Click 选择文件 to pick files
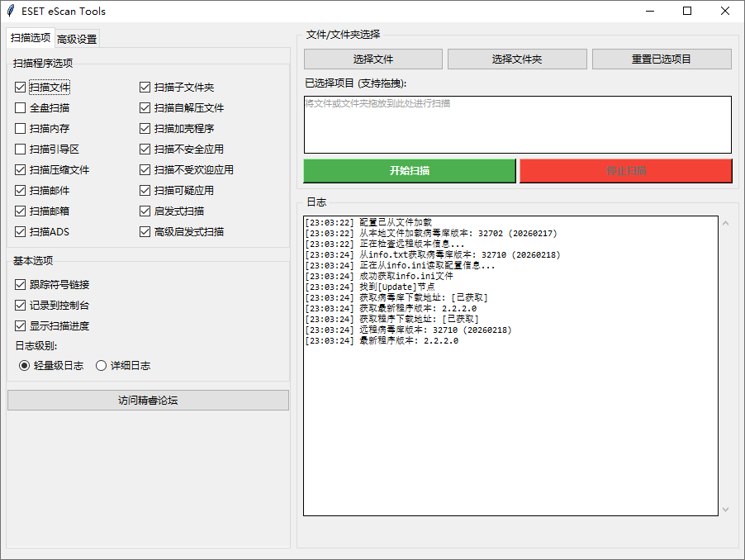The height and width of the screenshot is (560, 745). (373, 59)
